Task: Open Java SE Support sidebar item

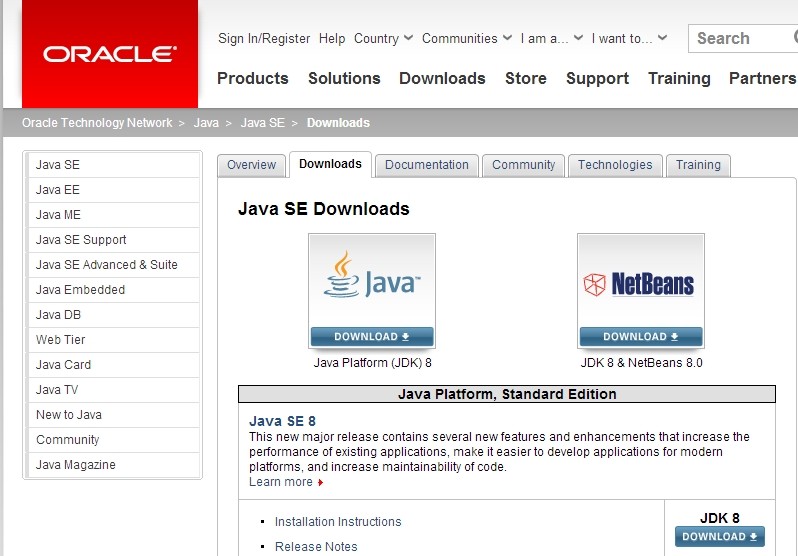Action: (x=113, y=240)
